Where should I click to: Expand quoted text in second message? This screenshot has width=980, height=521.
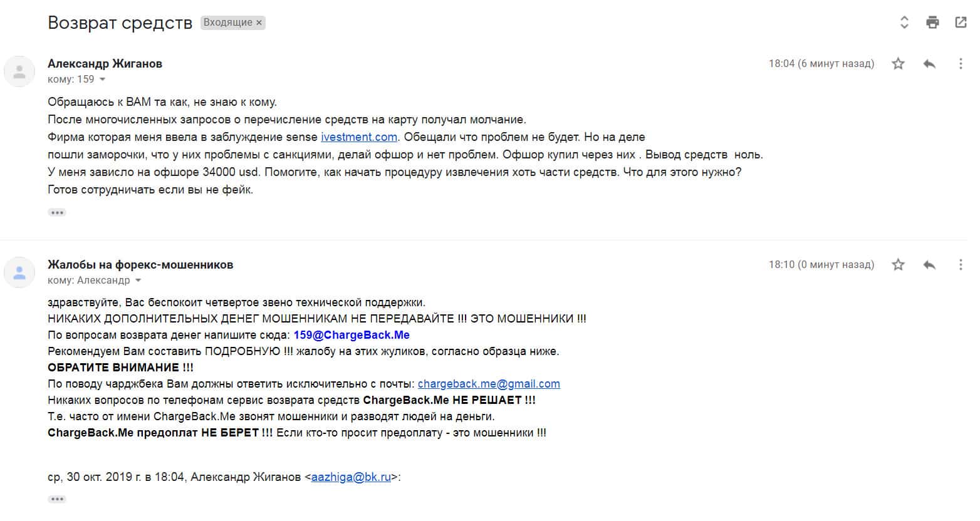(57, 499)
